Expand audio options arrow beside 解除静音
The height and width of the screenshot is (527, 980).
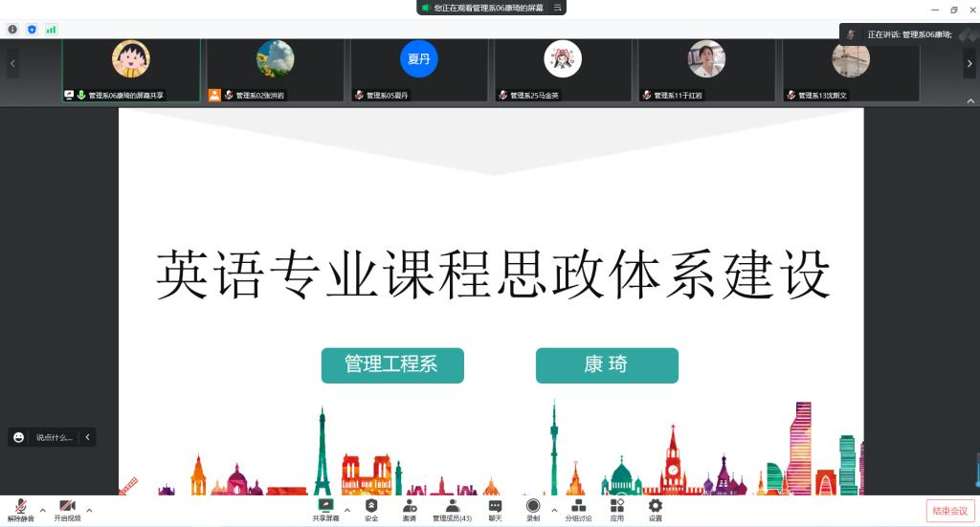[x=42, y=510]
